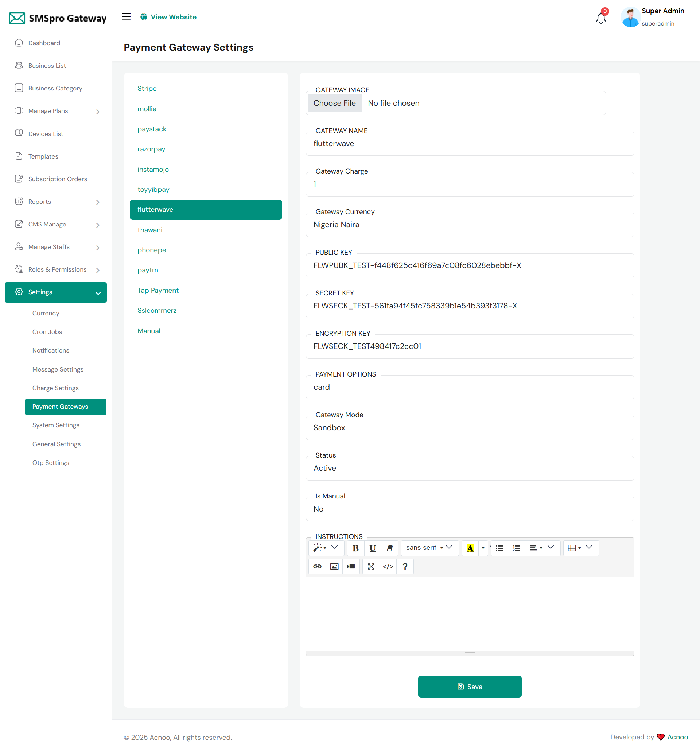Toggle fullscreen mode in the editor
The image size is (700, 754).
(x=371, y=566)
